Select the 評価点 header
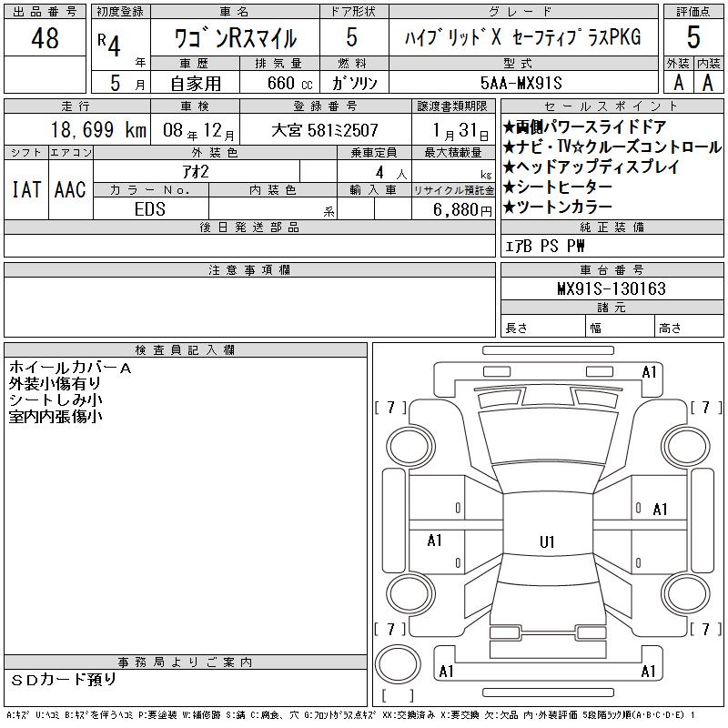 [x=693, y=12]
